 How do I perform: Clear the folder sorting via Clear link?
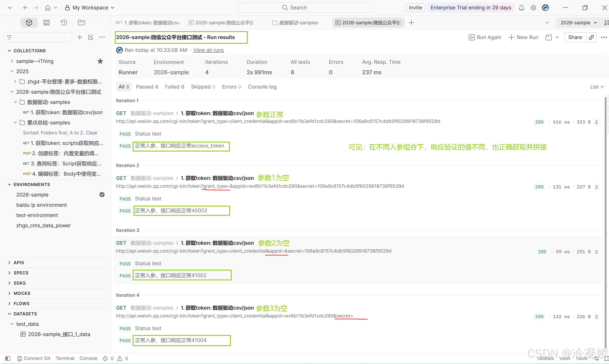click(x=92, y=133)
